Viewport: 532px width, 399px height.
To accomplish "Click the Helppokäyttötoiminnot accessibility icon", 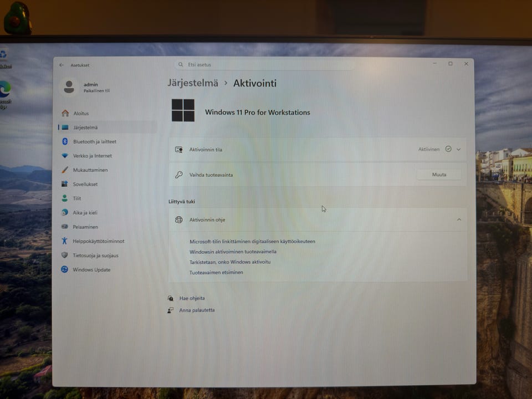I will pos(64,241).
